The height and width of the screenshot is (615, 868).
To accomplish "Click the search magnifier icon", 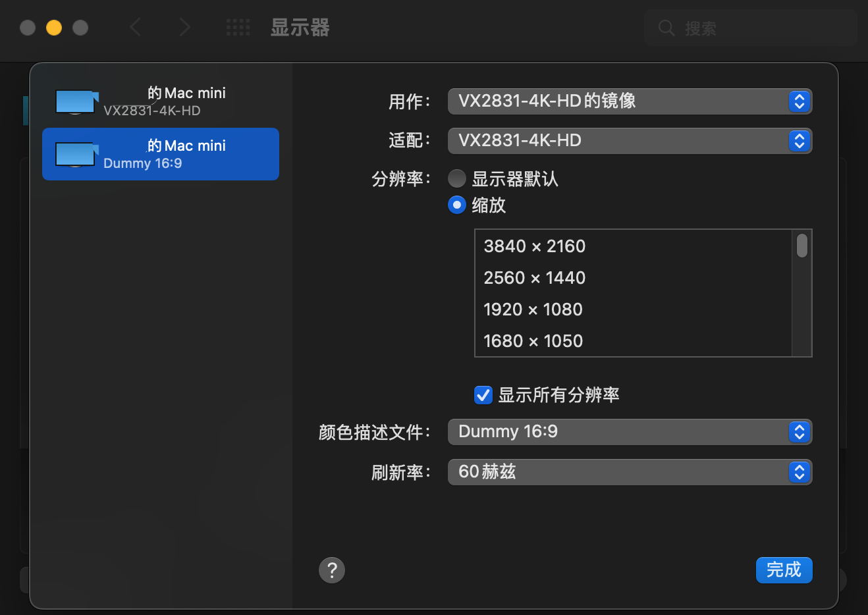I will (x=666, y=28).
